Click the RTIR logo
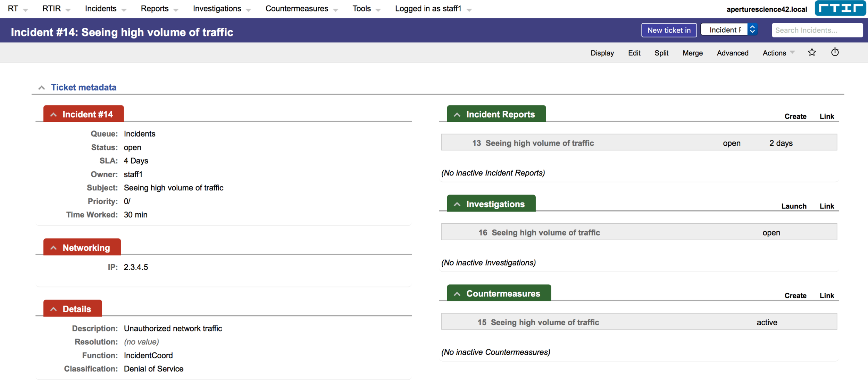 click(840, 8)
